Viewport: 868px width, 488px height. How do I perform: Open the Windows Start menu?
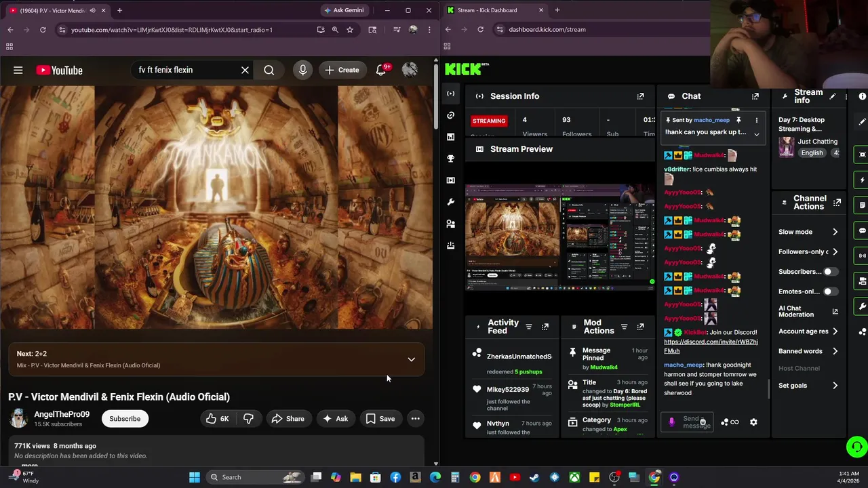click(195, 477)
